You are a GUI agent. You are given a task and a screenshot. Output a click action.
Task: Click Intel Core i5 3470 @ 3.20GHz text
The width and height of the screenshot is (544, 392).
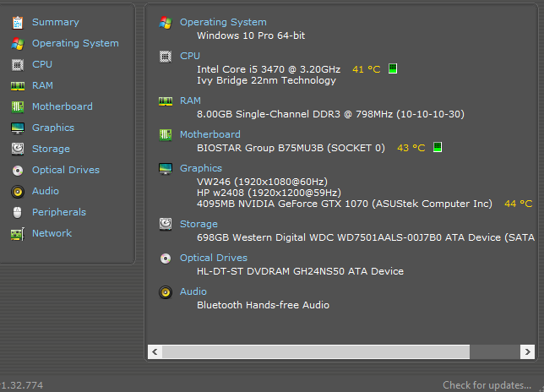[269, 69]
